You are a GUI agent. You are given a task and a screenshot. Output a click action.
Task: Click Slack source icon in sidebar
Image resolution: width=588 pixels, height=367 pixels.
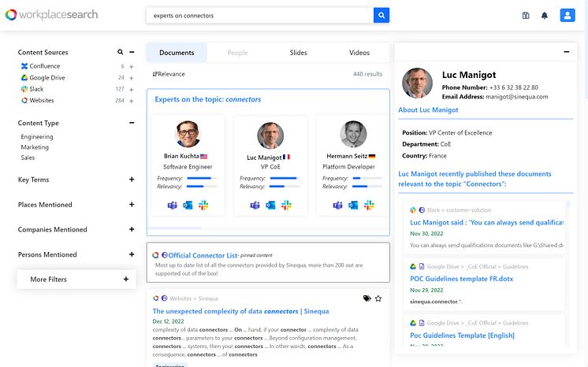pyautogui.click(x=24, y=89)
